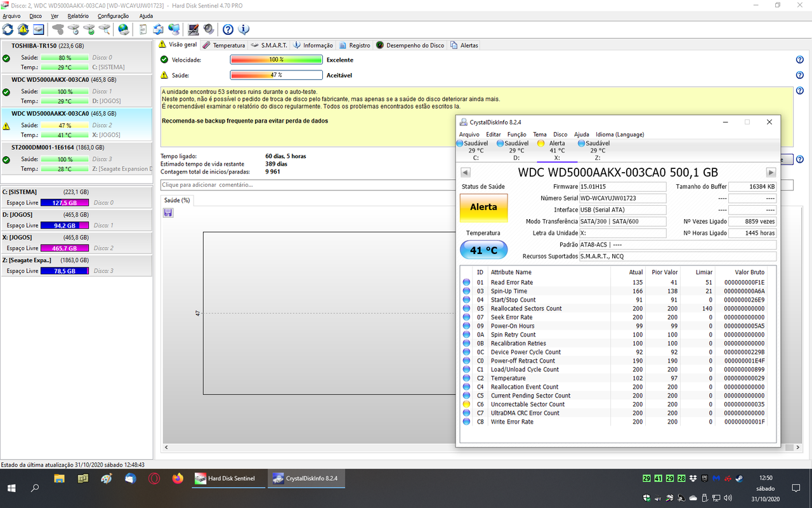The height and width of the screenshot is (508, 812).
Task: Click the X: [JOGOS] free space bar 465,7 GB
Action: click(65, 248)
